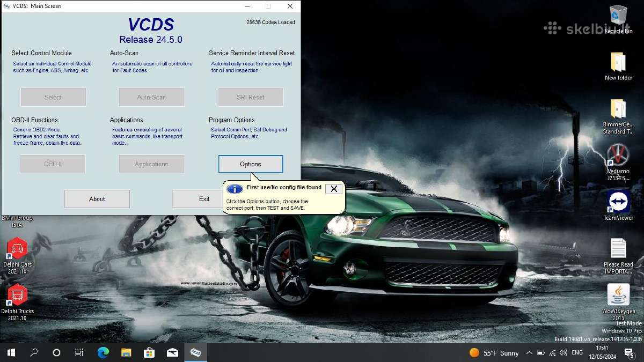Click the disabled OBD-II button

(53, 164)
